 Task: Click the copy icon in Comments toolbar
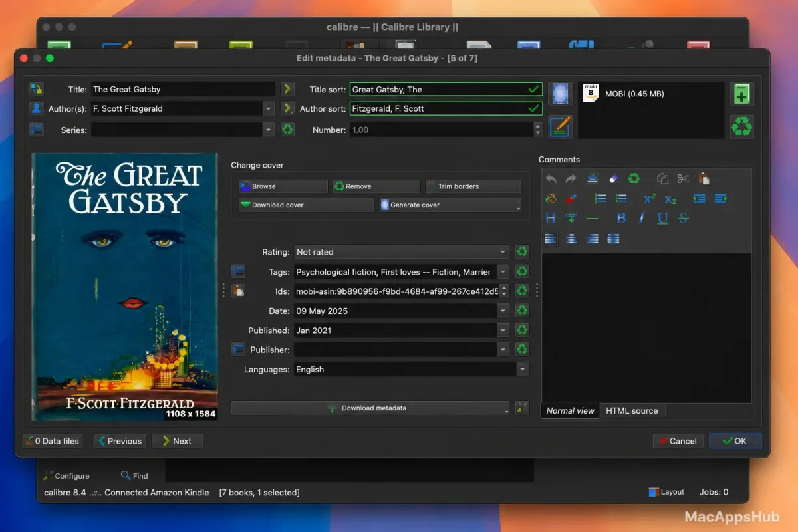point(662,178)
